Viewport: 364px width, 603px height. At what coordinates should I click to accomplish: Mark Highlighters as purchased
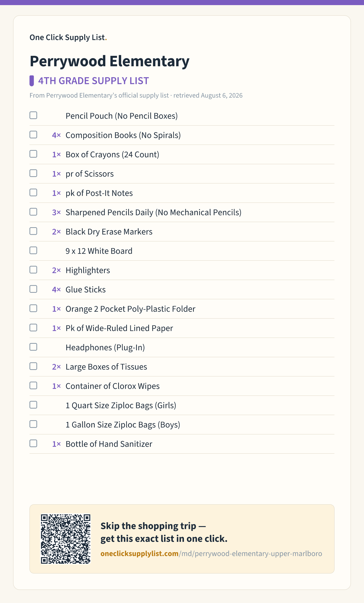tap(33, 270)
